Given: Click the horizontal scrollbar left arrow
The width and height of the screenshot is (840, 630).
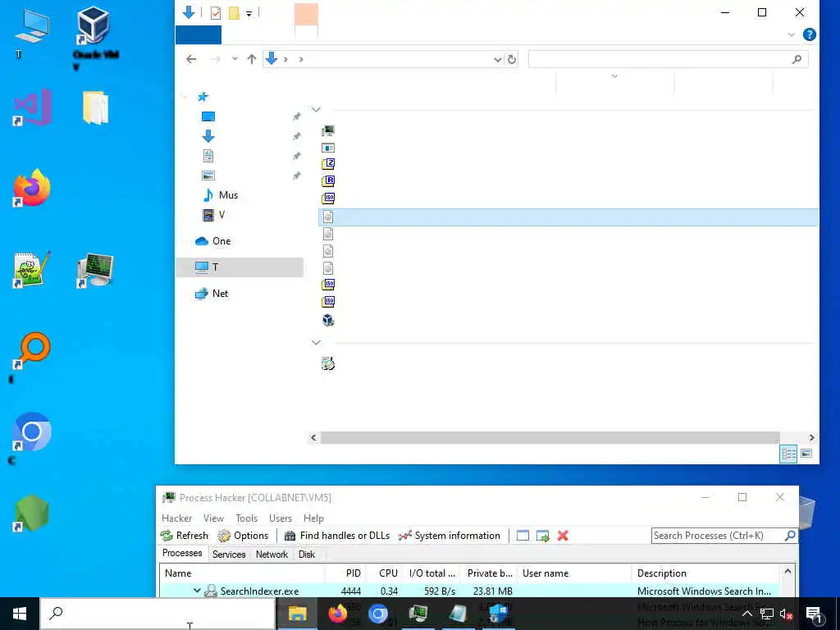Looking at the screenshot, I should point(313,438).
